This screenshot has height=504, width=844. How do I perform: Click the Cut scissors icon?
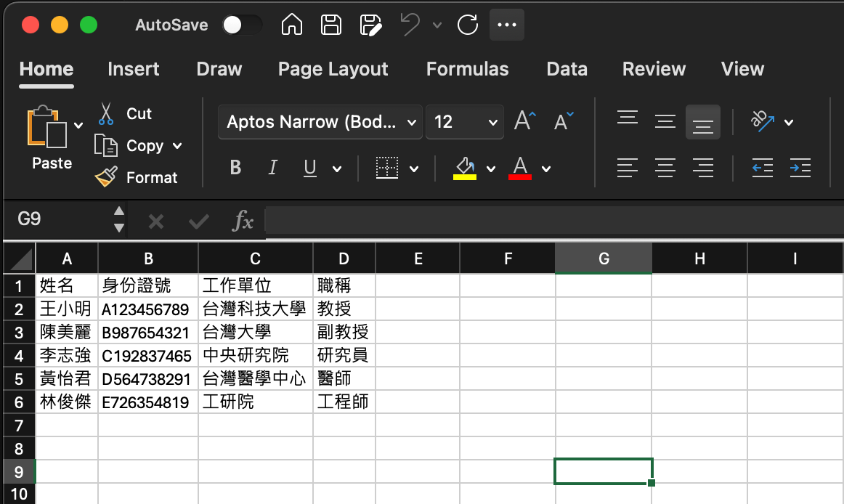point(107,114)
